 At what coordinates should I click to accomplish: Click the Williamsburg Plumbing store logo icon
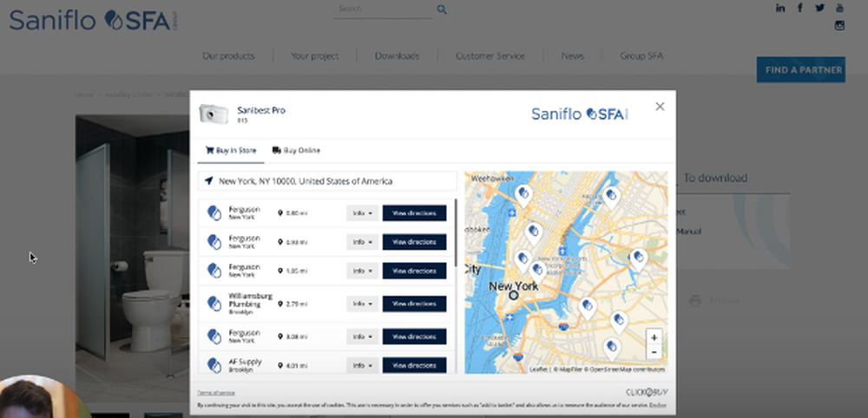click(214, 304)
